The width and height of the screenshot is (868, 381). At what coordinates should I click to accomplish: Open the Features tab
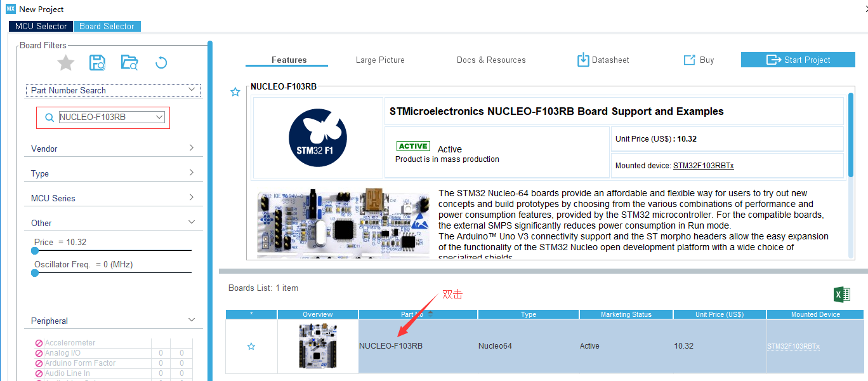289,60
